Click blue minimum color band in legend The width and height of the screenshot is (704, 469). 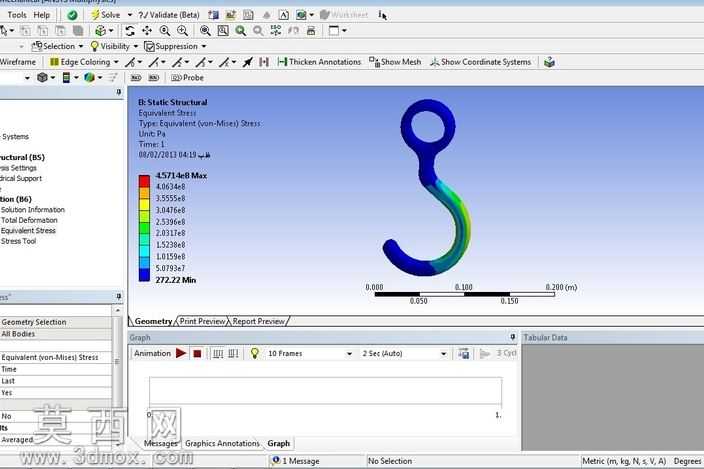144,275
